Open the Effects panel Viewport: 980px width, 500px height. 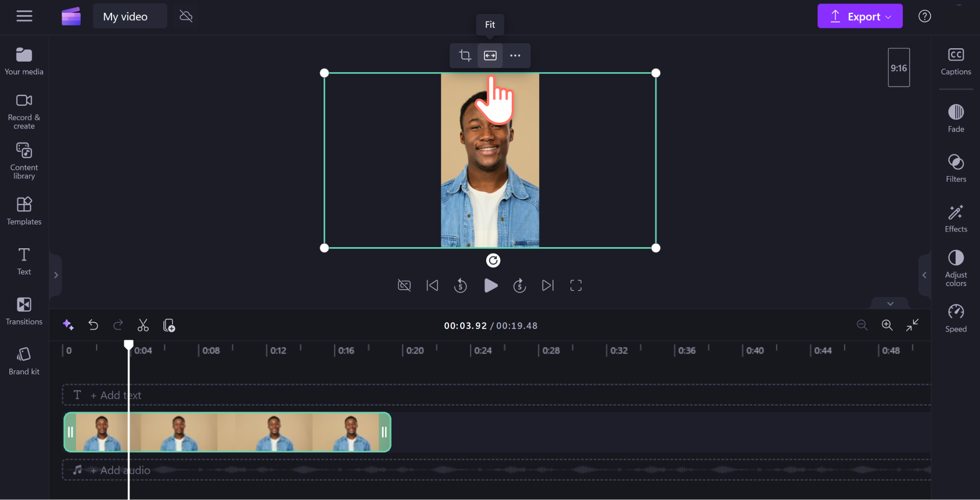pyautogui.click(x=956, y=218)
